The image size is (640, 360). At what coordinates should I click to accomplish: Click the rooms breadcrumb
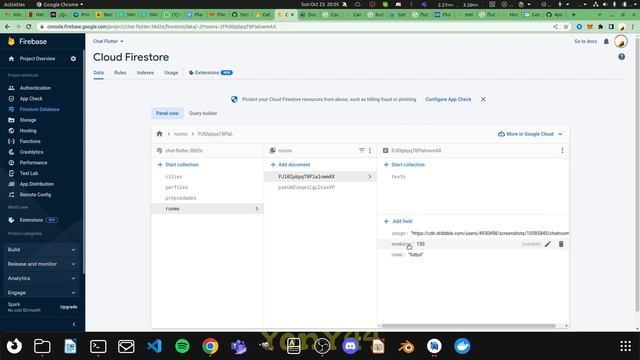click(x=180, y=134)
